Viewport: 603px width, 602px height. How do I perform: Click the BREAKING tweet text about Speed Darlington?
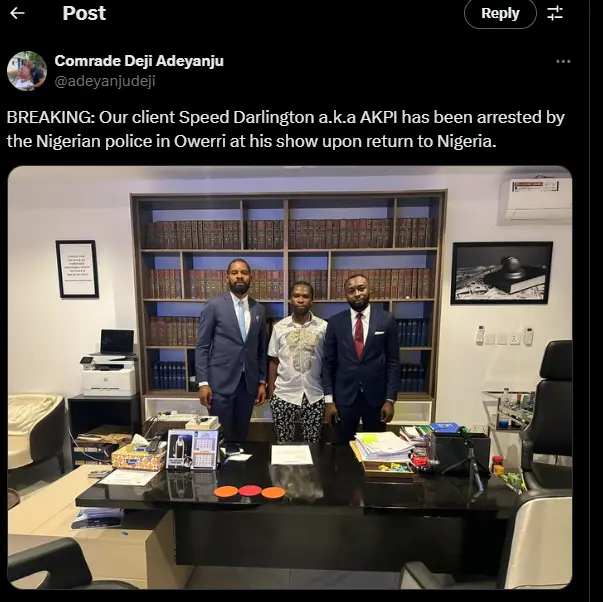[x=285, y=129]
